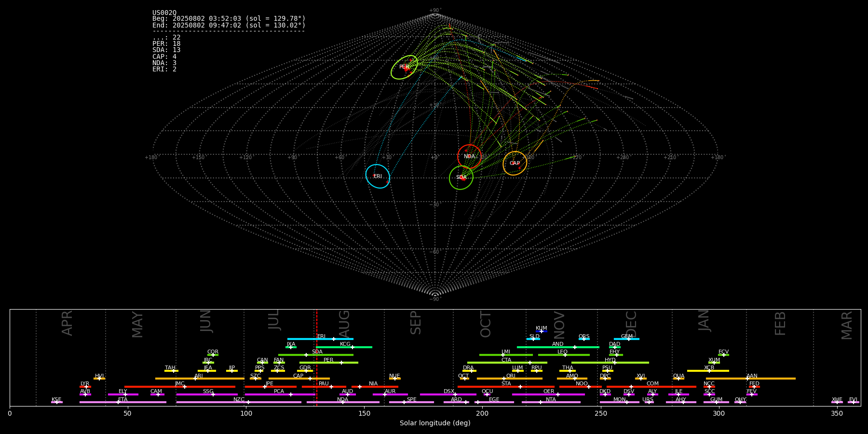
Task: Click the '...: 22' sporadic count line
Action: [166, 38]
